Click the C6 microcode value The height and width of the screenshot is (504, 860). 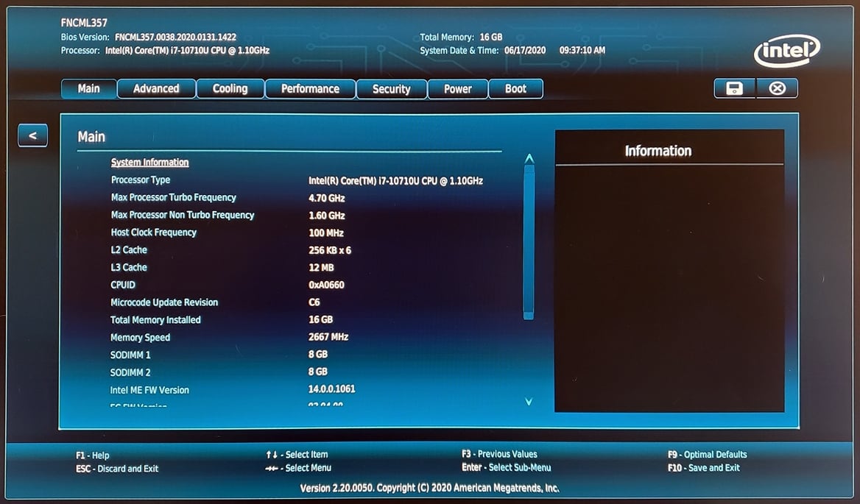(314, 302)
